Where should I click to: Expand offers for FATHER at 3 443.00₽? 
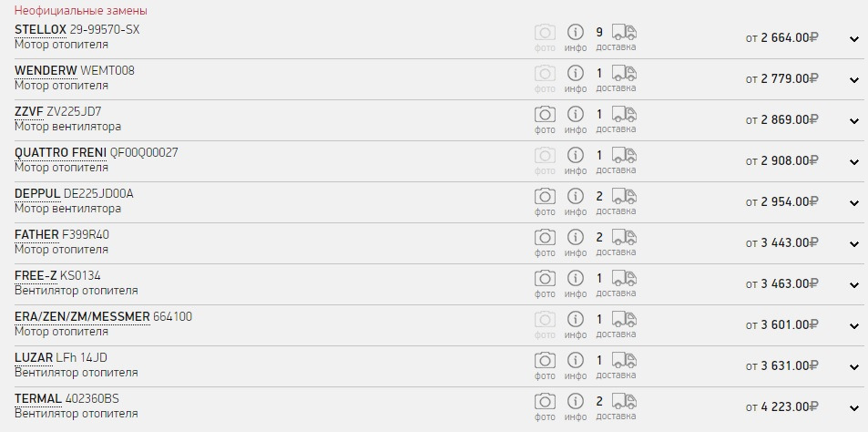tap(854, 244)
